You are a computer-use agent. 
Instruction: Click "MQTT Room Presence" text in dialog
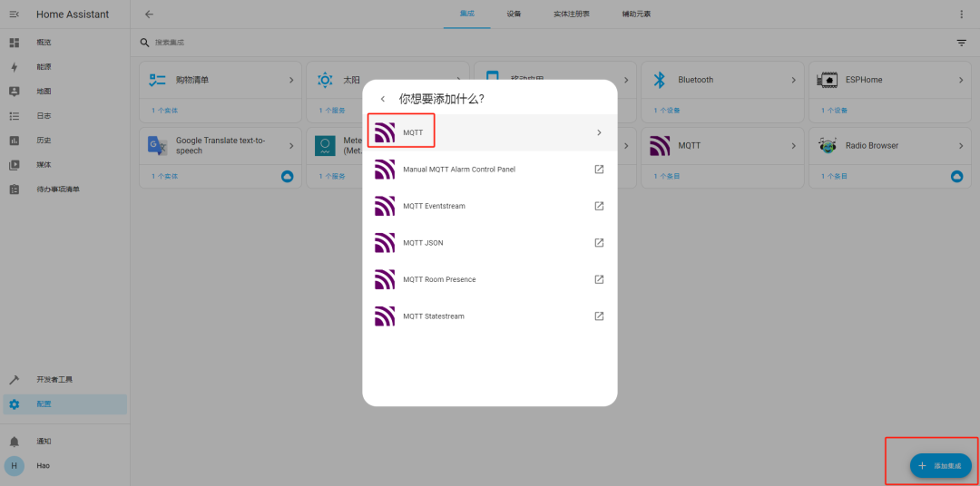click(x=439, y=279)
